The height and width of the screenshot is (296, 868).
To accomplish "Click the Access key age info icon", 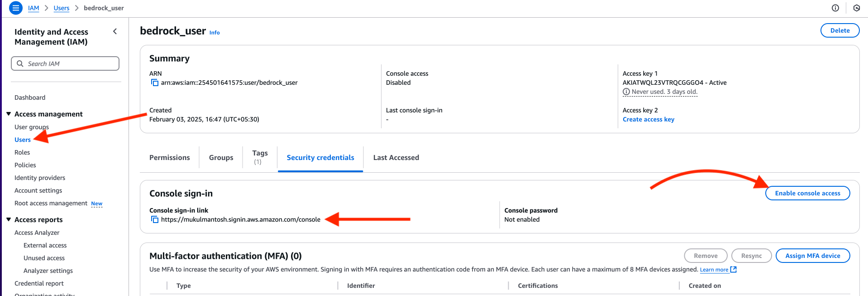I will pos(626,92).
